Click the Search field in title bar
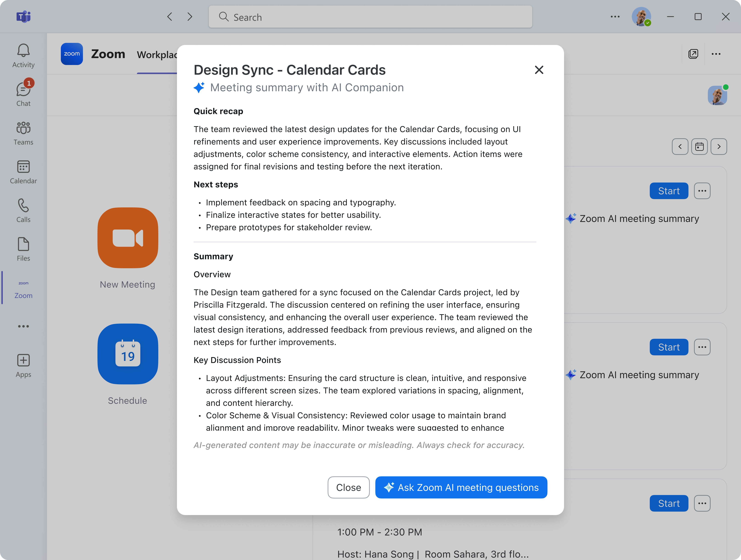 click(370, 17)
